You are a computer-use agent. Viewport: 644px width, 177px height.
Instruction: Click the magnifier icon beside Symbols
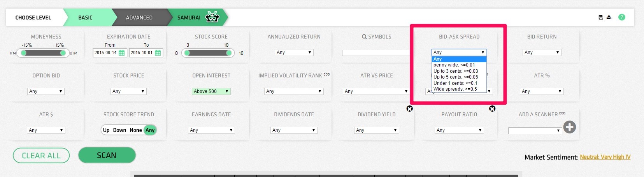[364, 37]
